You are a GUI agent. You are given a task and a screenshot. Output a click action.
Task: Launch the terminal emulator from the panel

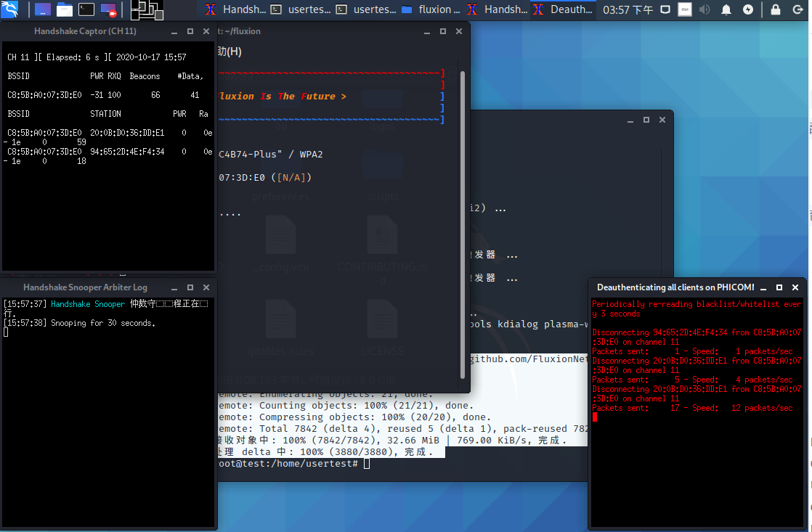86,9
